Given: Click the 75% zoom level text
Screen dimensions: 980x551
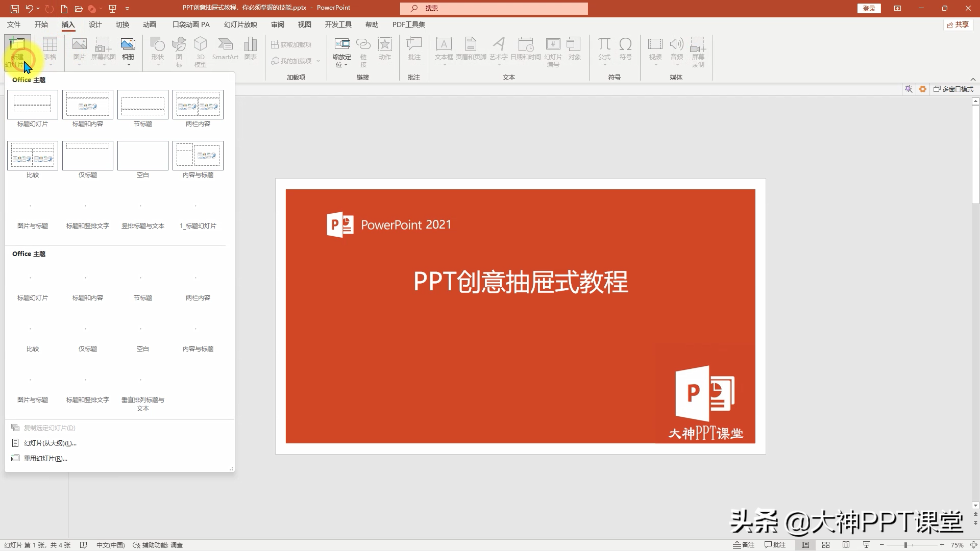Looking at the screenshot, I should click(957, 545).
